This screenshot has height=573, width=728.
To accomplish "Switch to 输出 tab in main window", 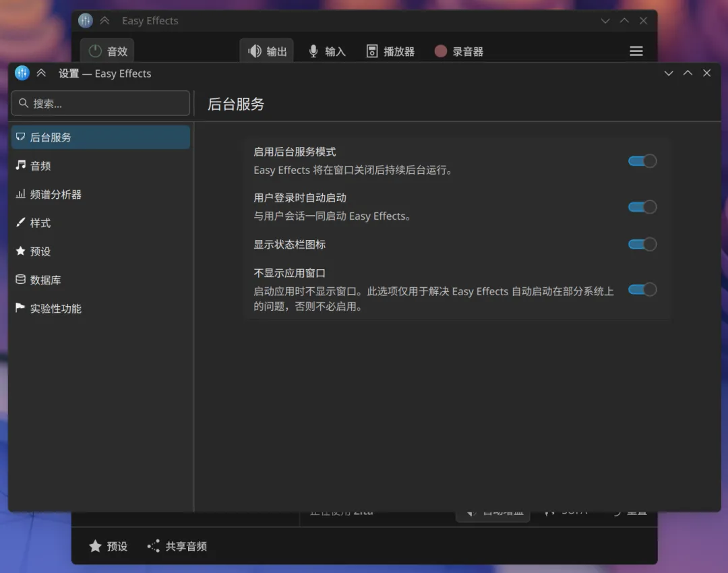I will [x=266, y=51].
